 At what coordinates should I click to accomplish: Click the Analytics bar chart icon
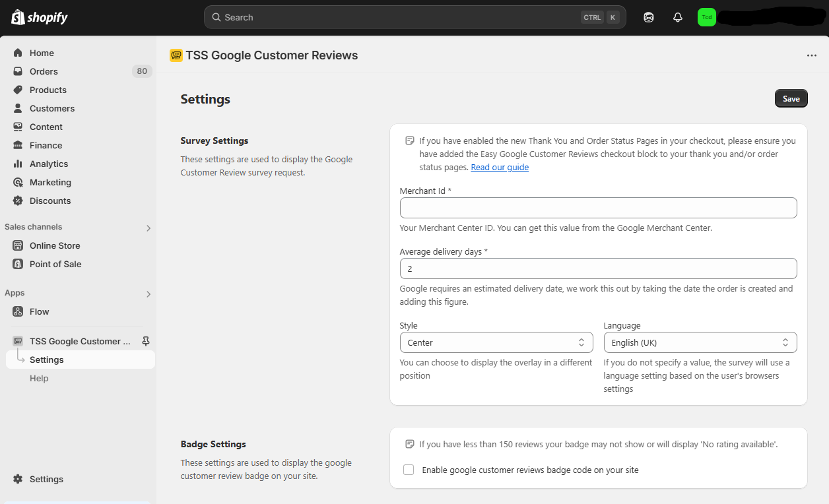pos(18,164)
